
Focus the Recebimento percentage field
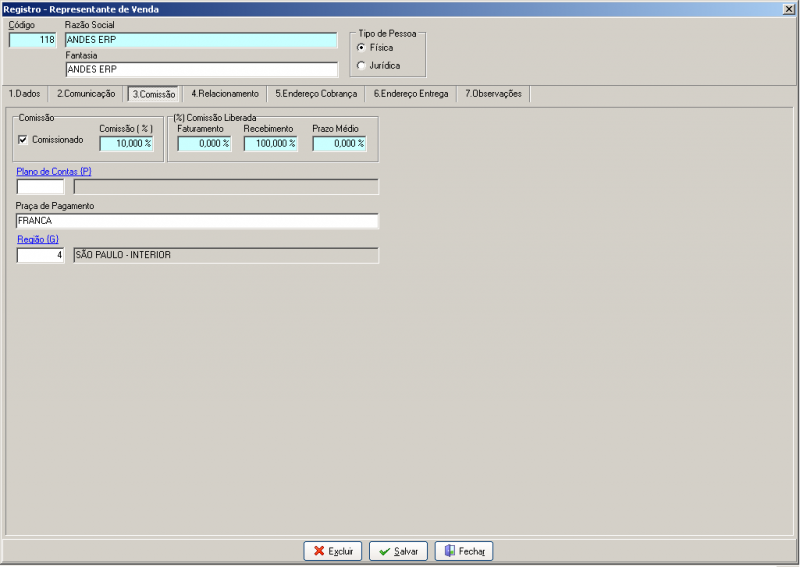(270, 143)
